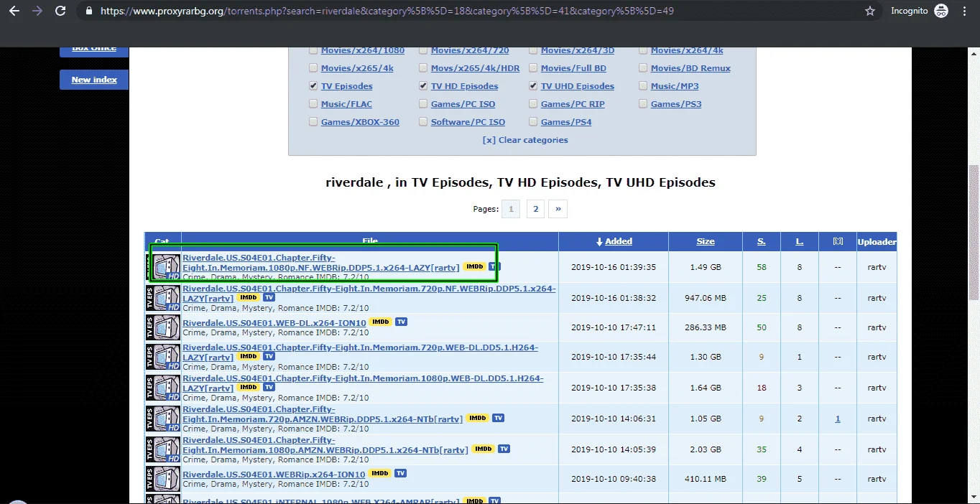
Task: Uncheck the TV Episodes checkbox
Action: (x=313, y=86)
